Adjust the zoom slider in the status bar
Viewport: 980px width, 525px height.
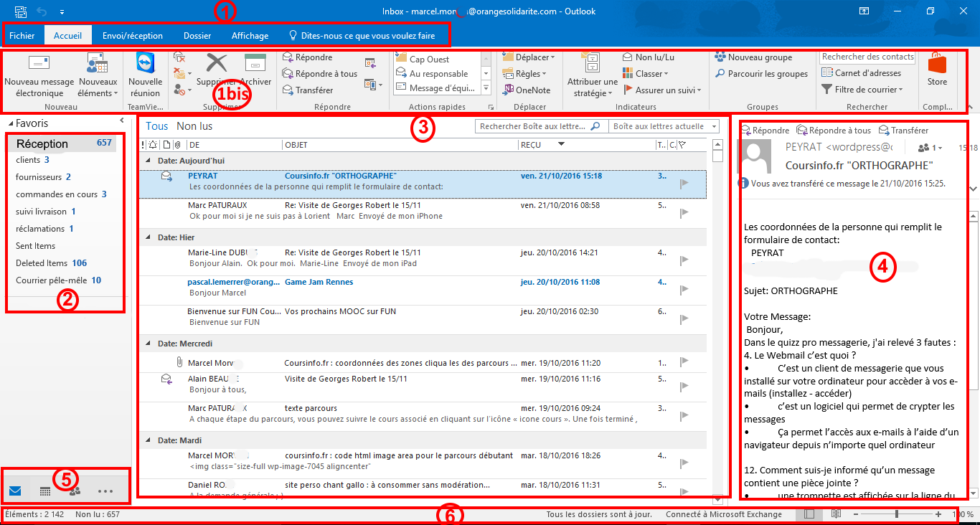(897, 514)
